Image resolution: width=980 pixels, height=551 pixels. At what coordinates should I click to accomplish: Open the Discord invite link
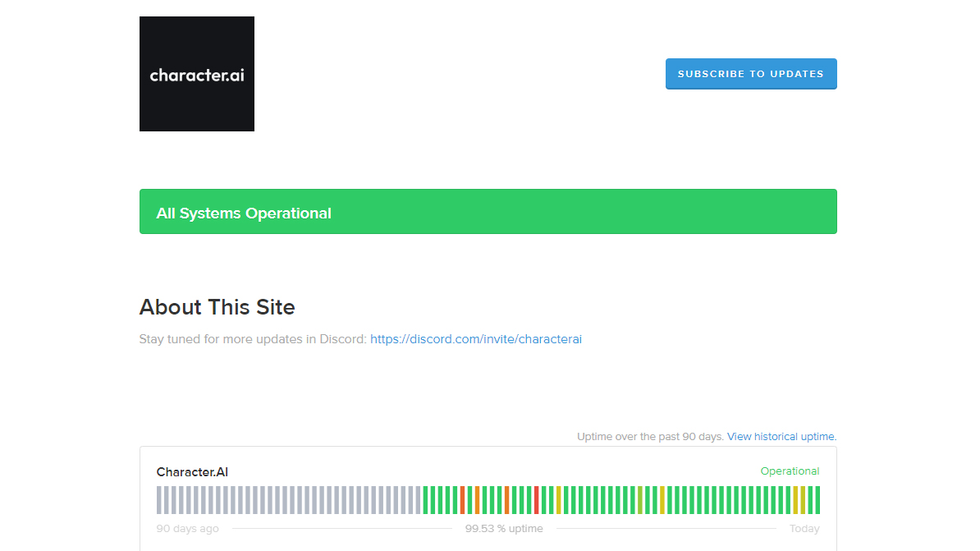pos(475,339)
